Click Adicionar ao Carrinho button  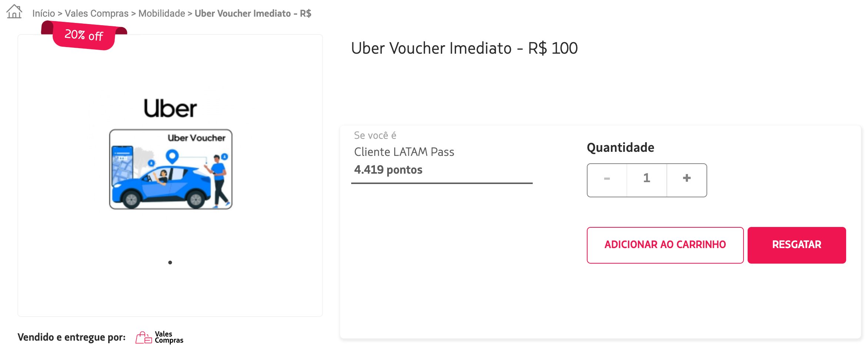click(665, 245)
